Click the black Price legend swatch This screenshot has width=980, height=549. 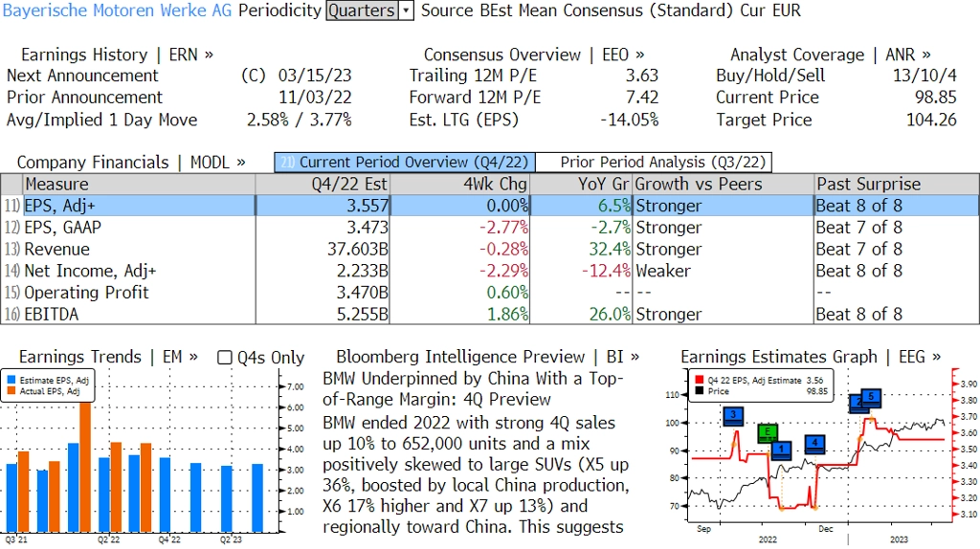[x=699, y=391]
